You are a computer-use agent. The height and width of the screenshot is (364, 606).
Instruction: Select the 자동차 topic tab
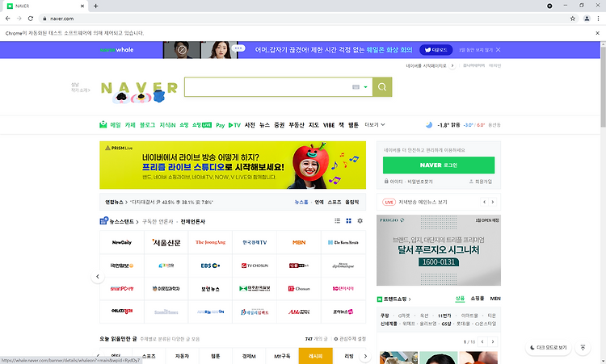coord(182,356)
